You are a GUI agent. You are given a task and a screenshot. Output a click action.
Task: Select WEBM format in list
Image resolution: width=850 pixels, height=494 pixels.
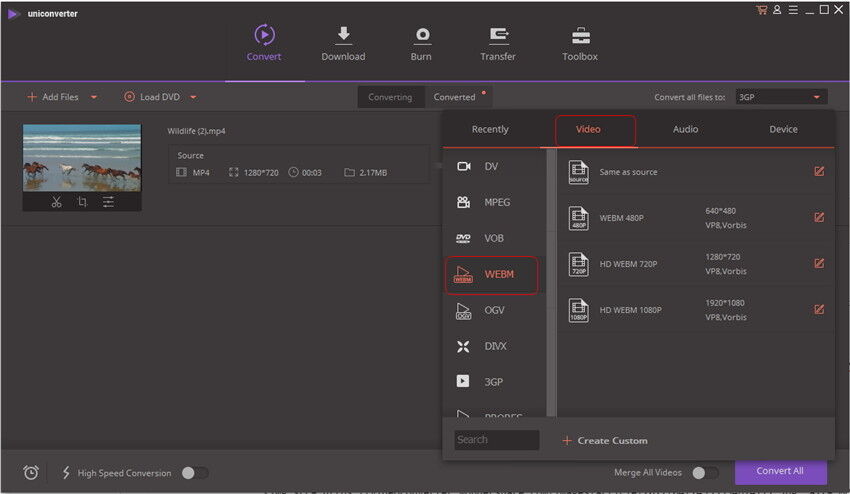492,275
